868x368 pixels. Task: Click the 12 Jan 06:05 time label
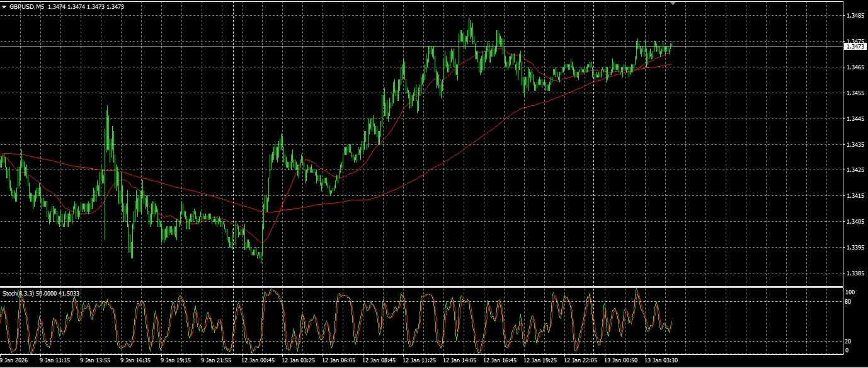point(338,360)
